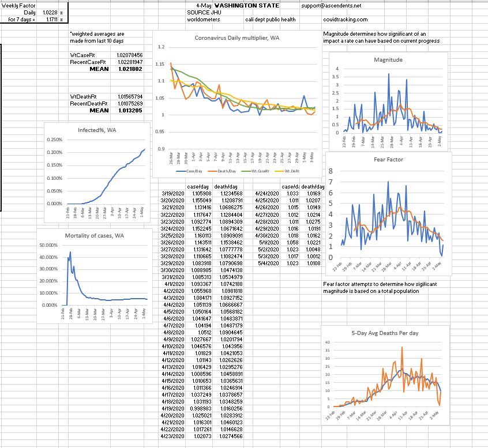488x448 pixels.
Task: Click Death/Day legend entry in multiplier chart
Action: (x=223, y=172)
